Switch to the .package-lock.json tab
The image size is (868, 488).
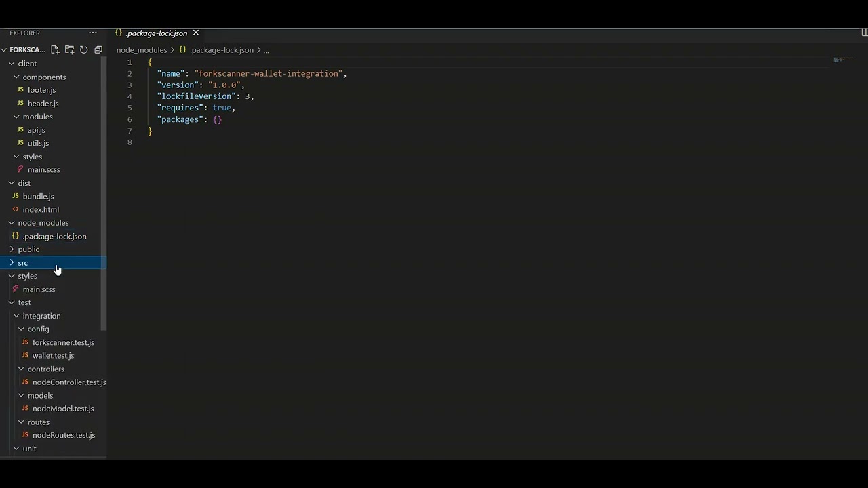click(157, 33)
